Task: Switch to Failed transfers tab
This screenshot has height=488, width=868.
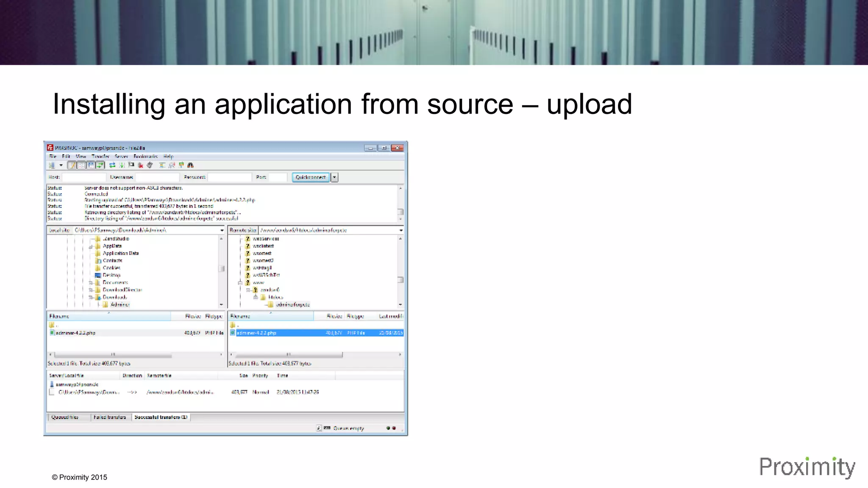Action: click(x=110, y=418)
